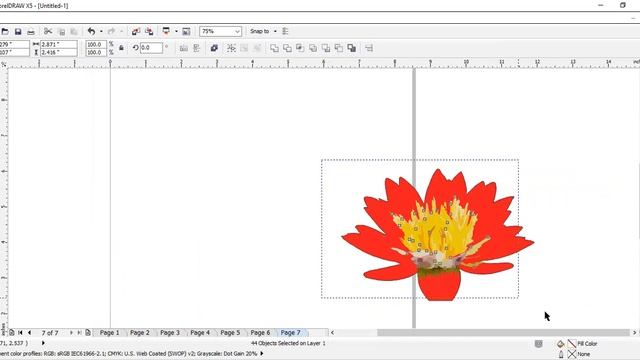Screen dimensions: 640x360
Task: Click the Import icon
Action: pos(136,31)
